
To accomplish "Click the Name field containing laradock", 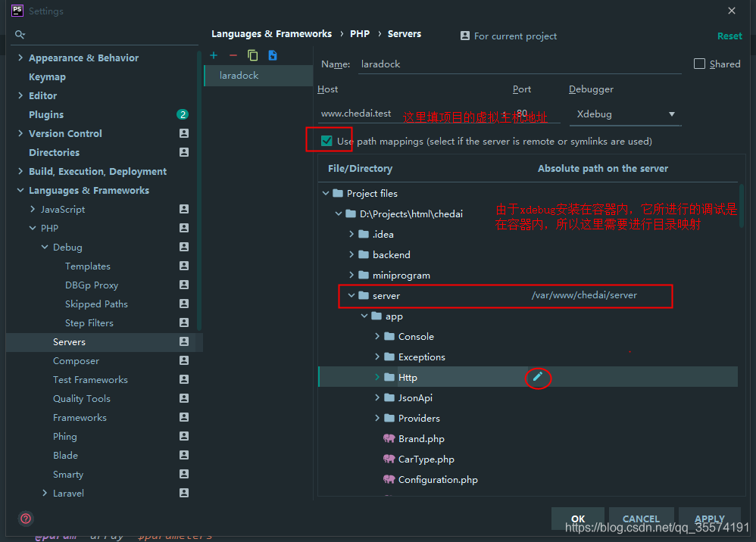I will tap(520, 64).
